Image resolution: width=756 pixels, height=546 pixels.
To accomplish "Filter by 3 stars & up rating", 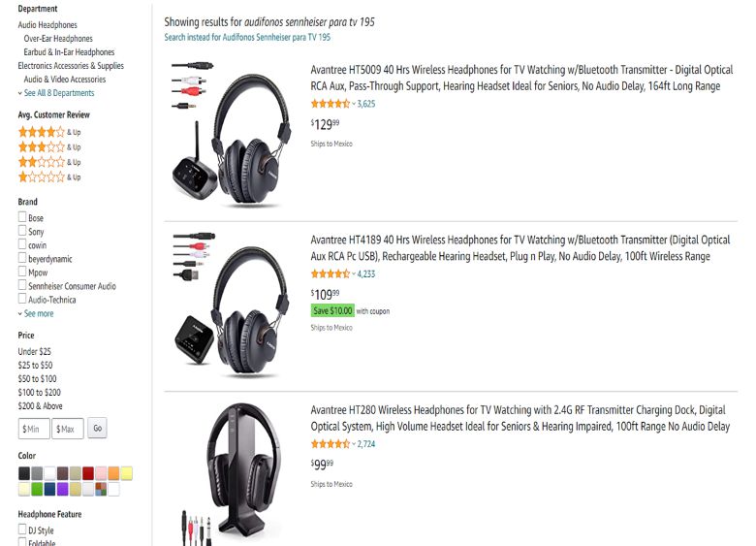I will (42, 146).
